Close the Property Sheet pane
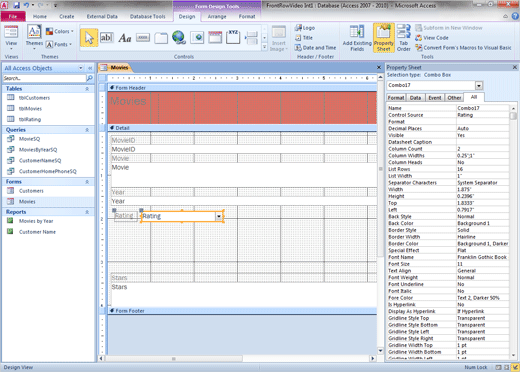Screen dimensions: 520x372 515,67
